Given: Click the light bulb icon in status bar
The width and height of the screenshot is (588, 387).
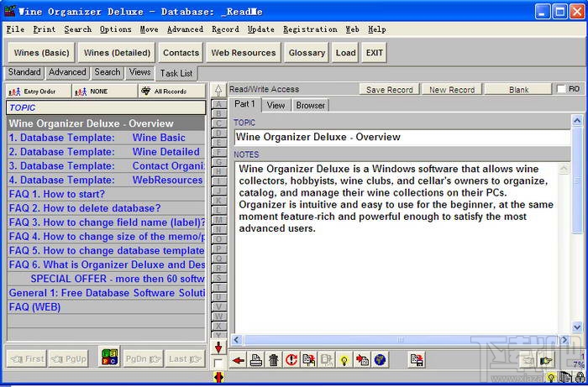Looking at the screenshot, I should click(x=551, y=377).
